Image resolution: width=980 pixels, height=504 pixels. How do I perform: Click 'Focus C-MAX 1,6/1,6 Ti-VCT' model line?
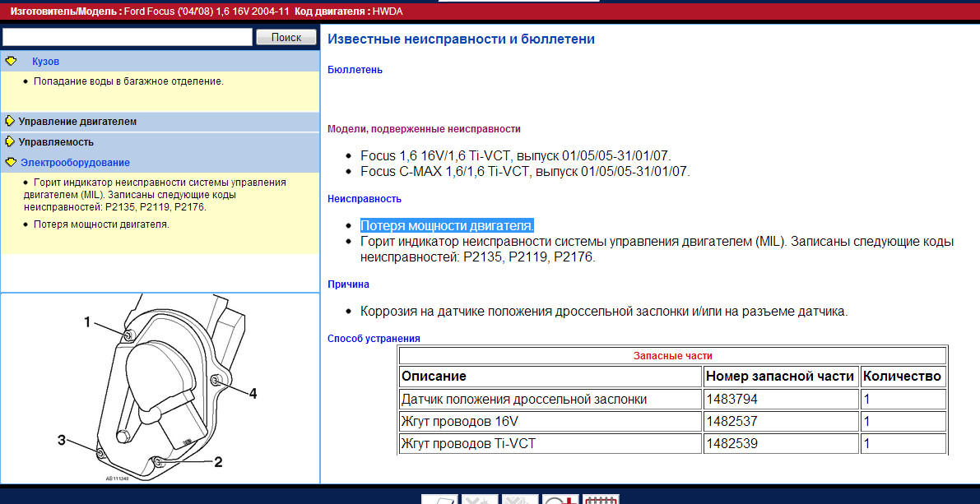point(525,171)
